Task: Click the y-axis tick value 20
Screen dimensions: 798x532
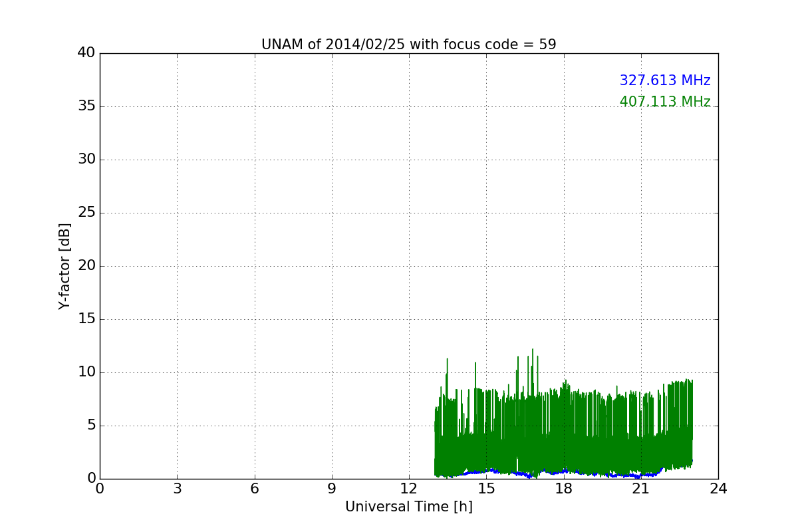Action: (x=86, y=266)
